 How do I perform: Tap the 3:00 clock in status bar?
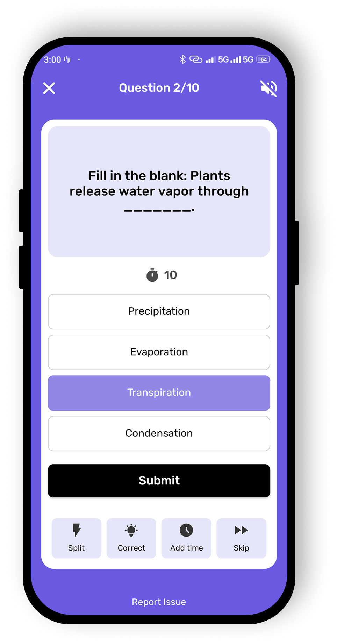coord(52,60)
